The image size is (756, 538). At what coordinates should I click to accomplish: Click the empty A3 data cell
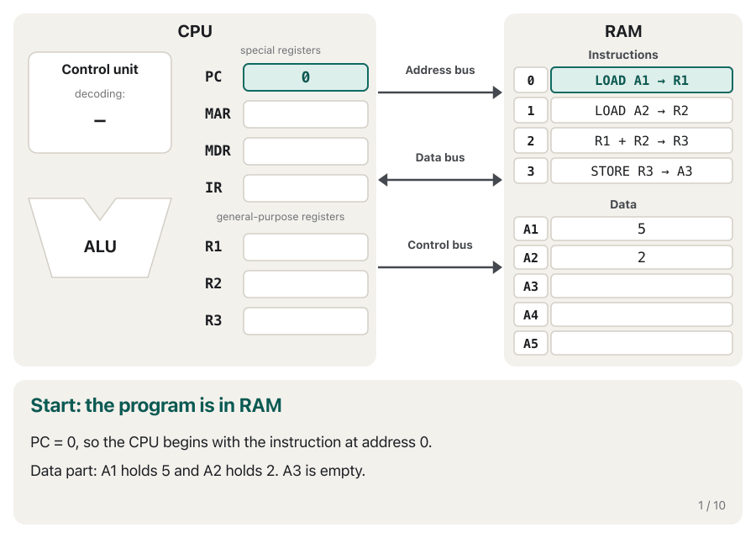pyautogui.click(x=641, y=286)
